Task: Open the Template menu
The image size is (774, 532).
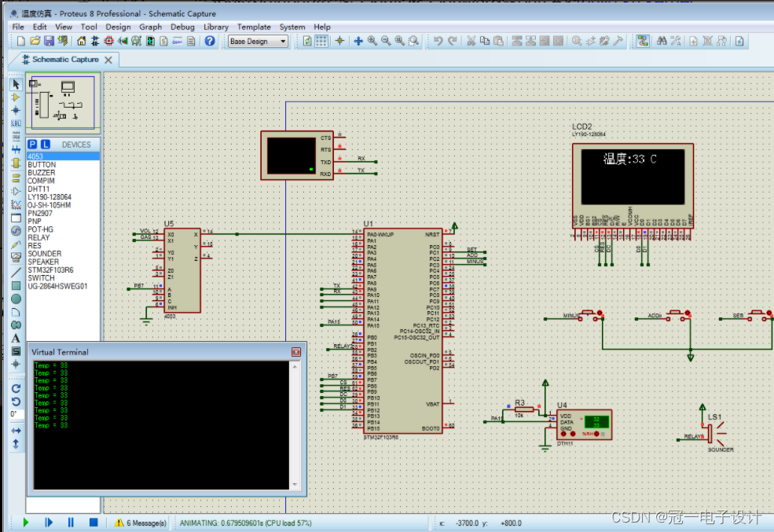Action: (x=254, y=28)
